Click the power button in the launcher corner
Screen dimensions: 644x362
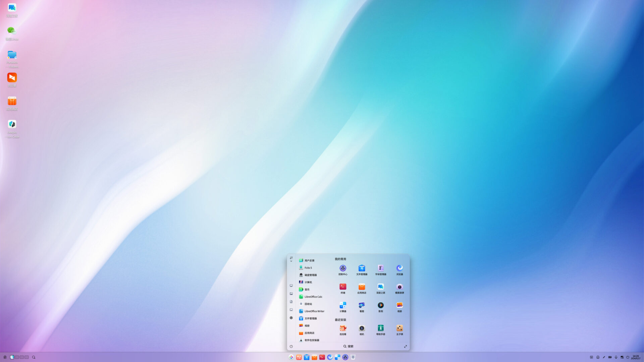coord(291,346)
